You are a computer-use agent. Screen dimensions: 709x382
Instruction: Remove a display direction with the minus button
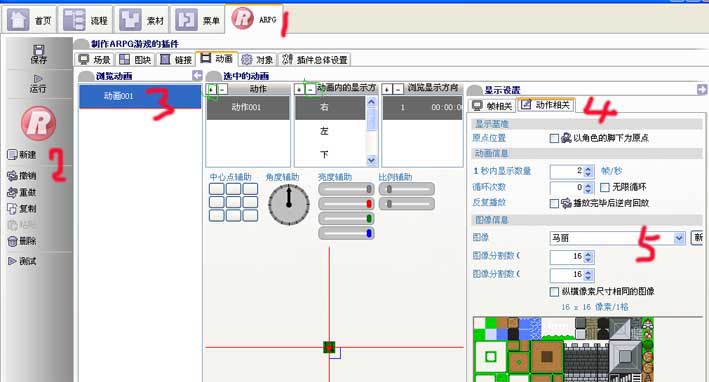310,89
